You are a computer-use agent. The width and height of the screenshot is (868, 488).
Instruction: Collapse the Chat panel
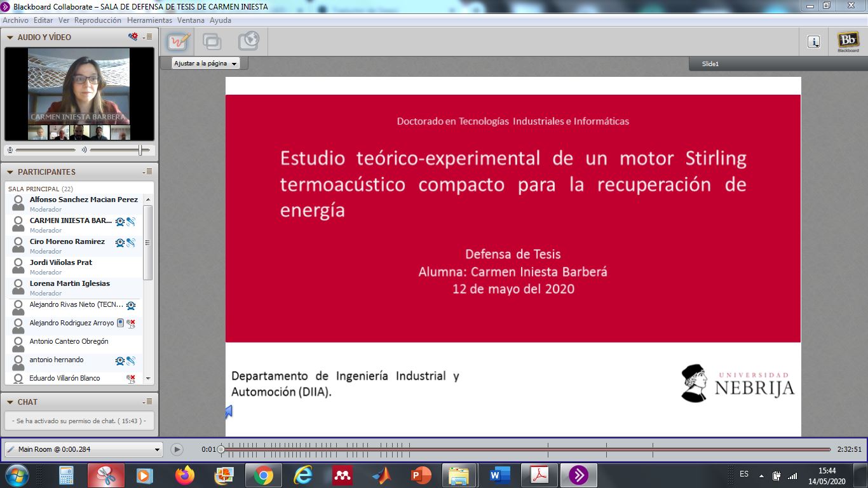pyautogui.click(x=10, y=402)
